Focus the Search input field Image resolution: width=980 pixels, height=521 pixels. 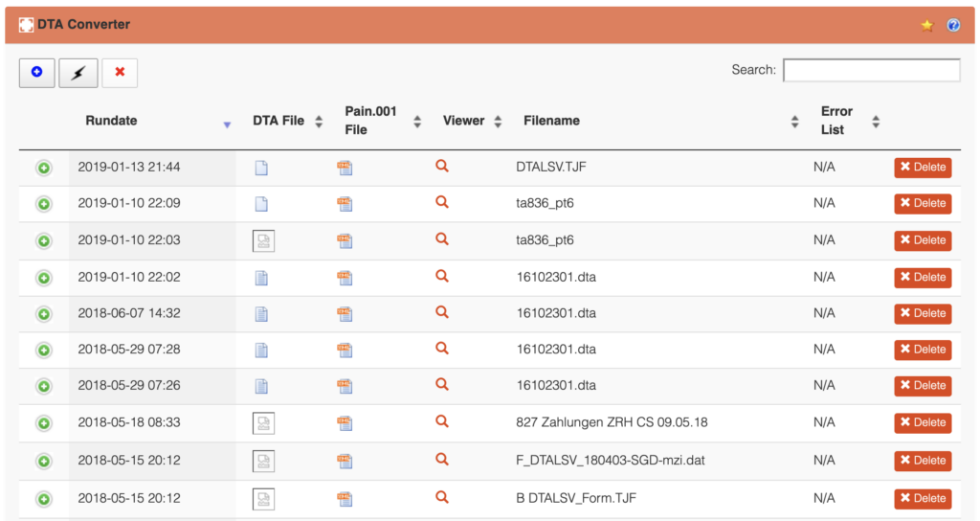tap(871, 70)
